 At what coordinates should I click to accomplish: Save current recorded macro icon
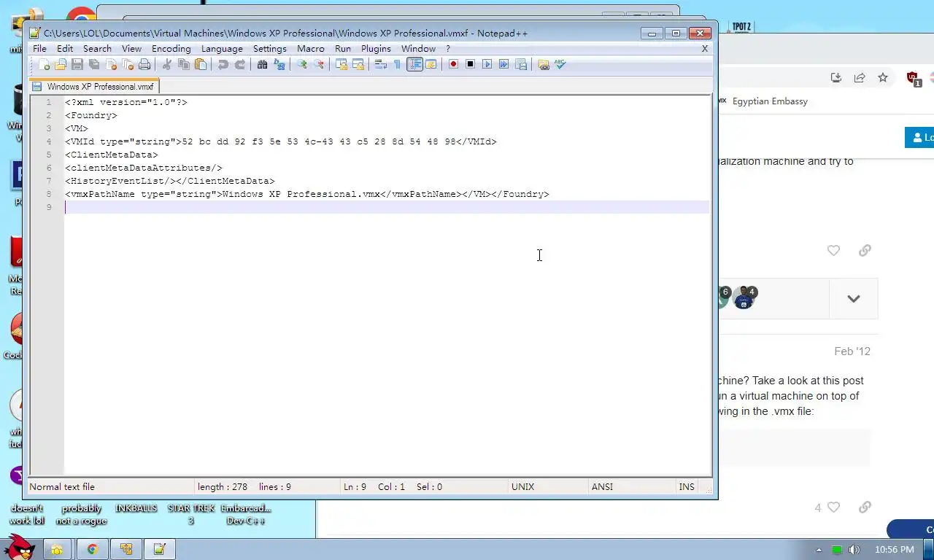coord(520,64)
